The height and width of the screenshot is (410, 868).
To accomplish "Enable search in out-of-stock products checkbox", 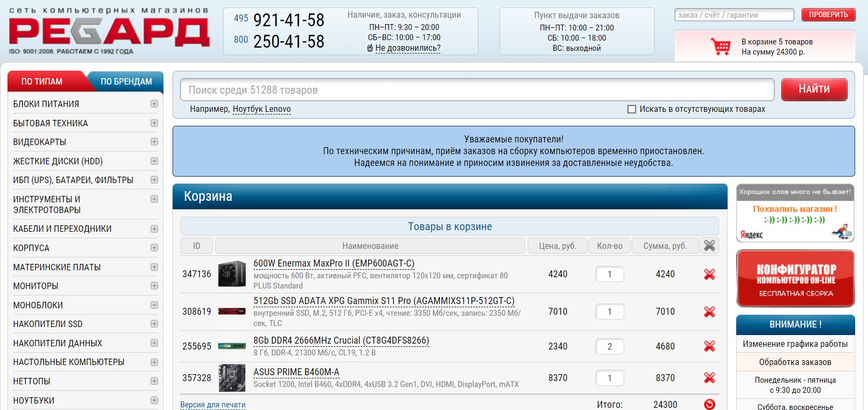I will pos(632,109).
